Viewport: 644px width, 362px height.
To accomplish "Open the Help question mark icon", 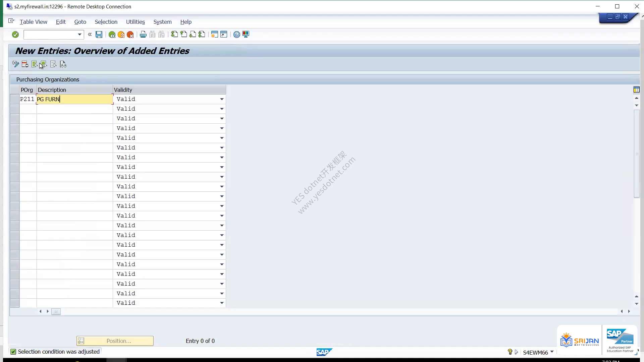I will click(237, 35).
